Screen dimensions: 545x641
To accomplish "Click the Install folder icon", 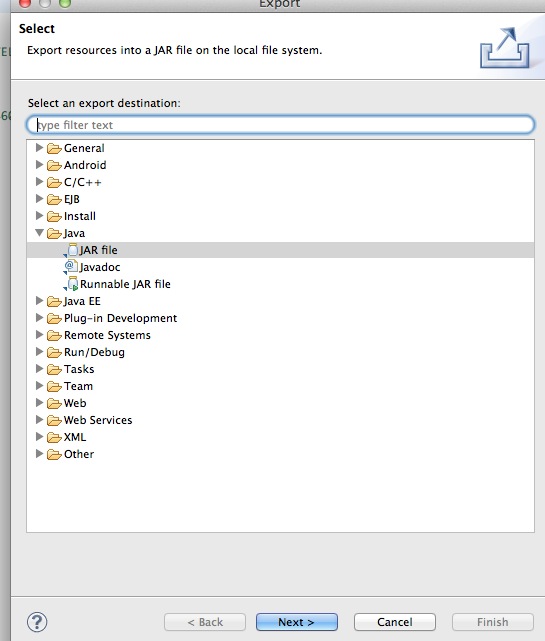I will 54,216.
